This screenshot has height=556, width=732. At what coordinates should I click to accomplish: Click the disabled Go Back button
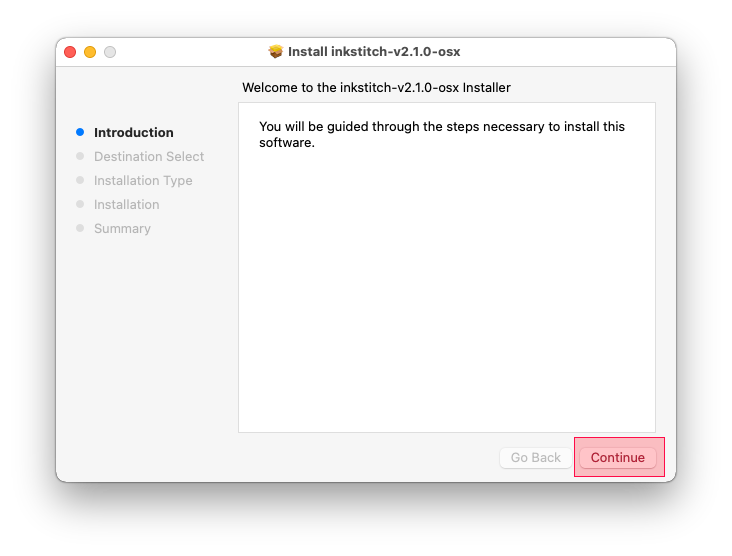click(535, 457)
